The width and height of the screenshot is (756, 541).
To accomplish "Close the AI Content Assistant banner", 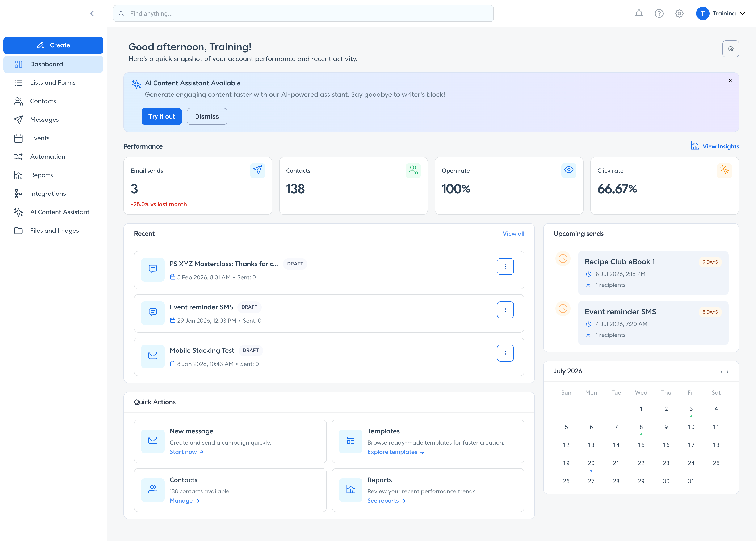I will [x=730, y=81].
